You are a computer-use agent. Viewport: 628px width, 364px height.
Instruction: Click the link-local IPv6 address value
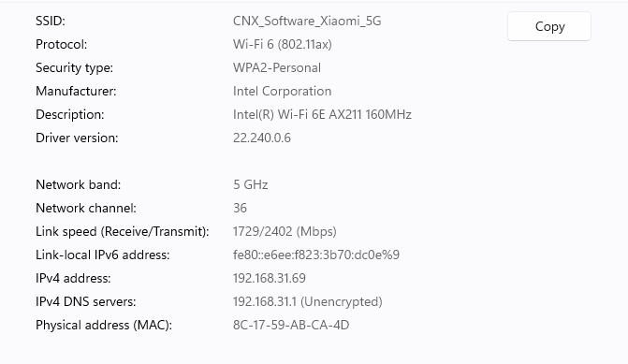[x=316, y=255]
